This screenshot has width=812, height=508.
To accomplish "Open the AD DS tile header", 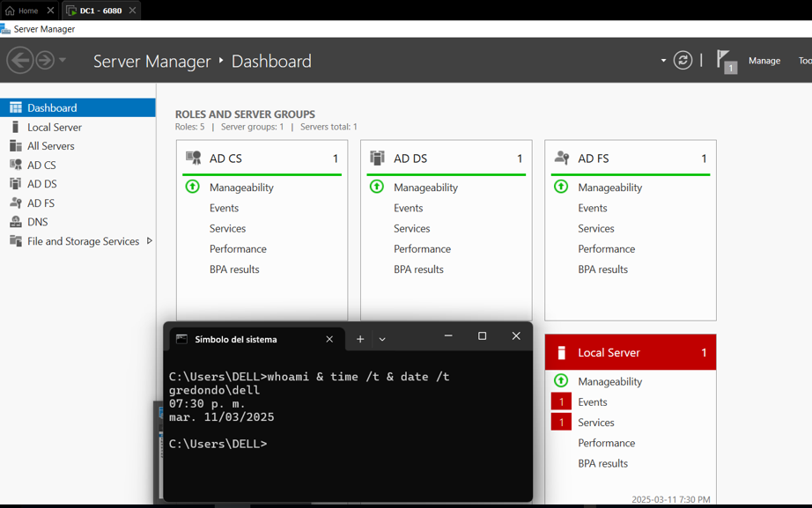I will pos(447,158).
